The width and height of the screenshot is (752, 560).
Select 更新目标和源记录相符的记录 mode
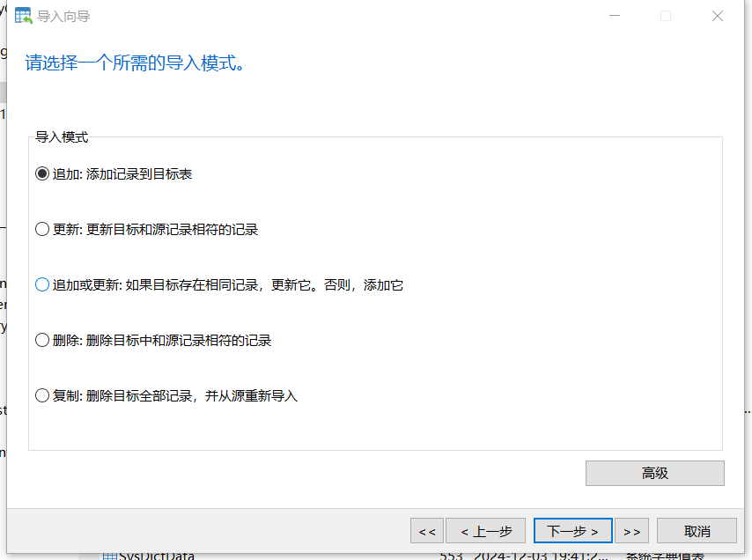tap(41, 229)
